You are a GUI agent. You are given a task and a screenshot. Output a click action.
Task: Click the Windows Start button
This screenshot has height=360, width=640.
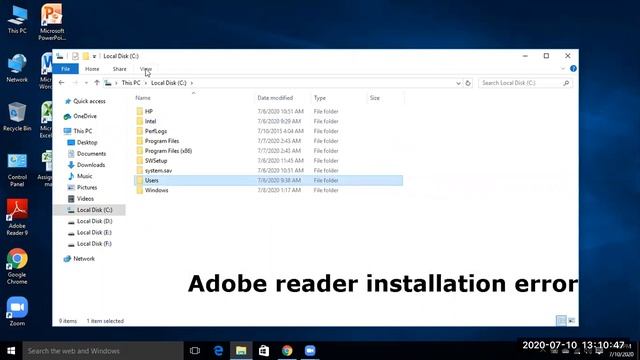pos(11,351)
